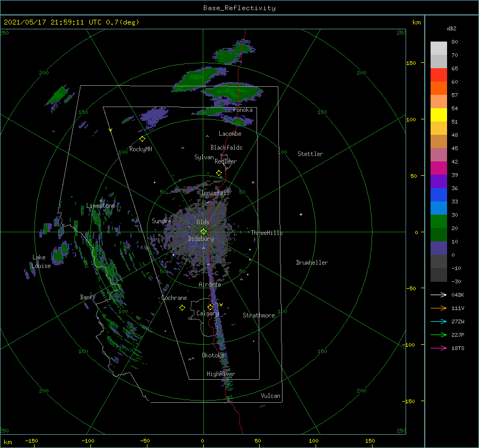Click the Strathmore city label
Viewport: 479px width, 448px height.
coord(259,315)
